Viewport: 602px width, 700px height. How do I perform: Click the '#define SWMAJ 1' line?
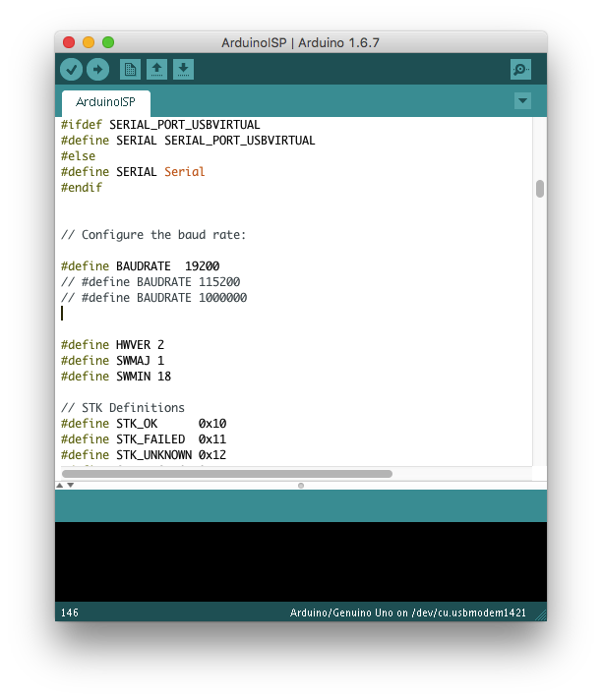(x=112, y=361)
